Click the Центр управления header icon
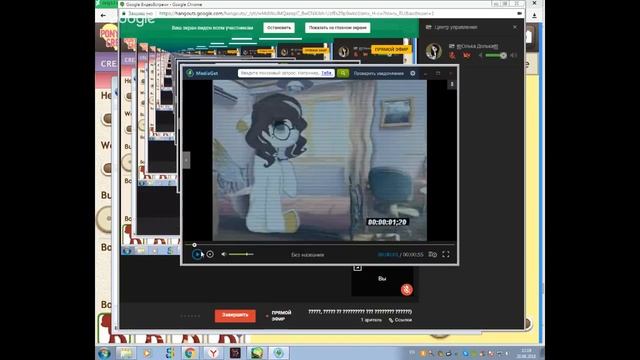The width and height of the screenshot is (640, 360). click(x=428, y=27)
